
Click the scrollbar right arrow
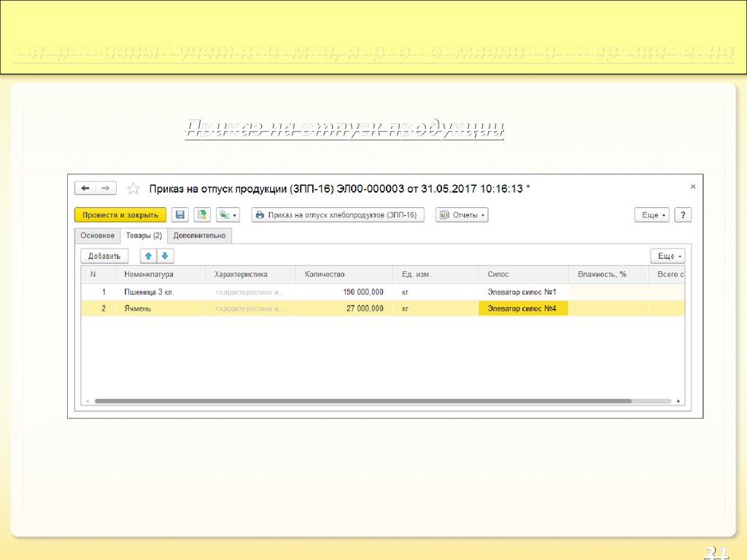(678, 401)
